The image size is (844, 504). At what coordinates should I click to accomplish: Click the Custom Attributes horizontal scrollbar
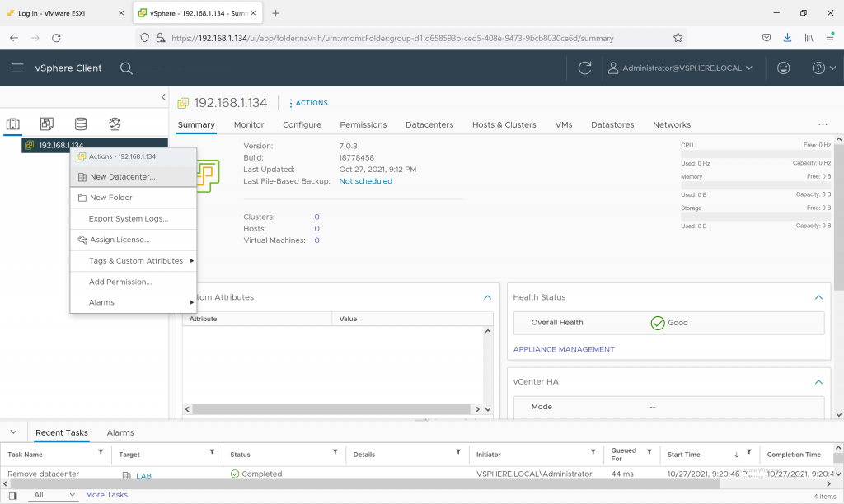tap(331, 409)
